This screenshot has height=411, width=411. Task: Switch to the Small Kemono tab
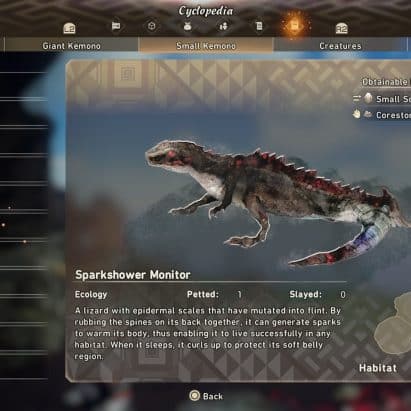(x=206, y=46)
